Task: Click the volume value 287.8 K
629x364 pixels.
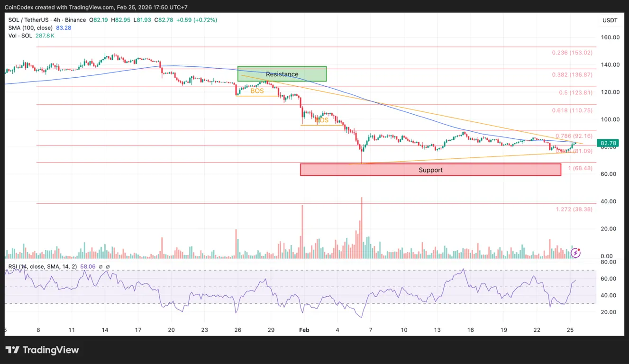Action: tap(45, 36)
